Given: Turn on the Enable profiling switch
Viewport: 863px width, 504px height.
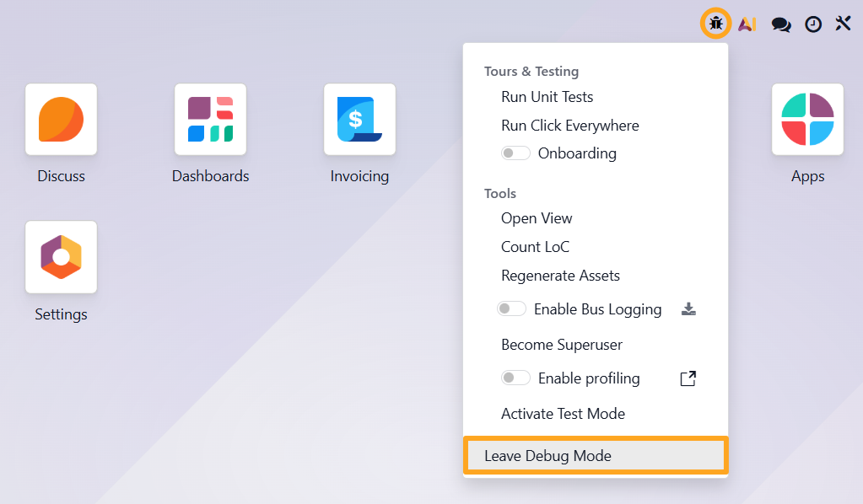Looking at the screenshot, I should (515, 378).
